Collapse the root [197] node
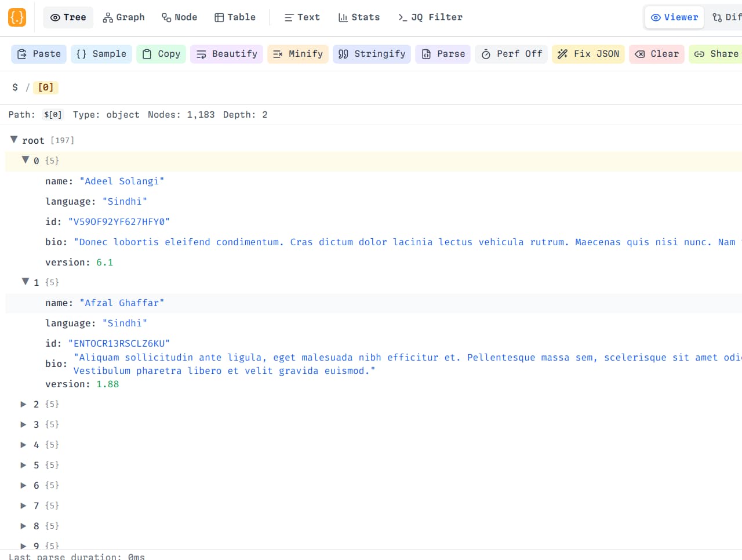The image size is (742, 560). pos(14,140)
